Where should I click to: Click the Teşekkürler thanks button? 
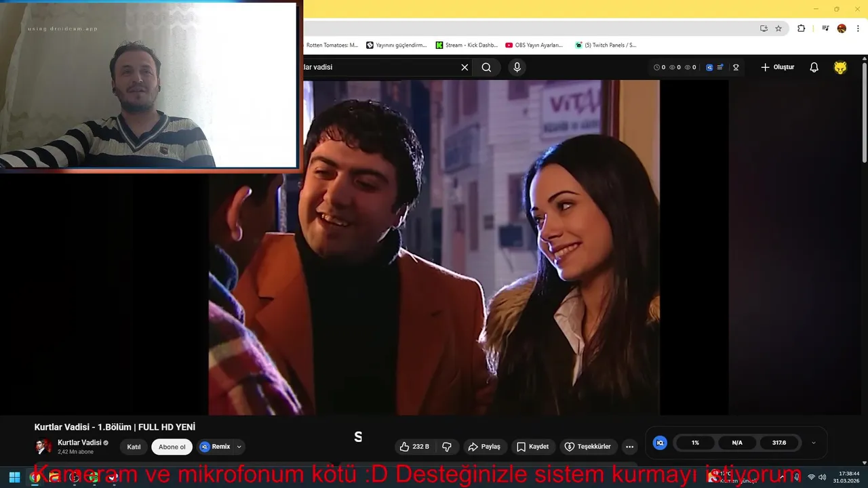588,447
